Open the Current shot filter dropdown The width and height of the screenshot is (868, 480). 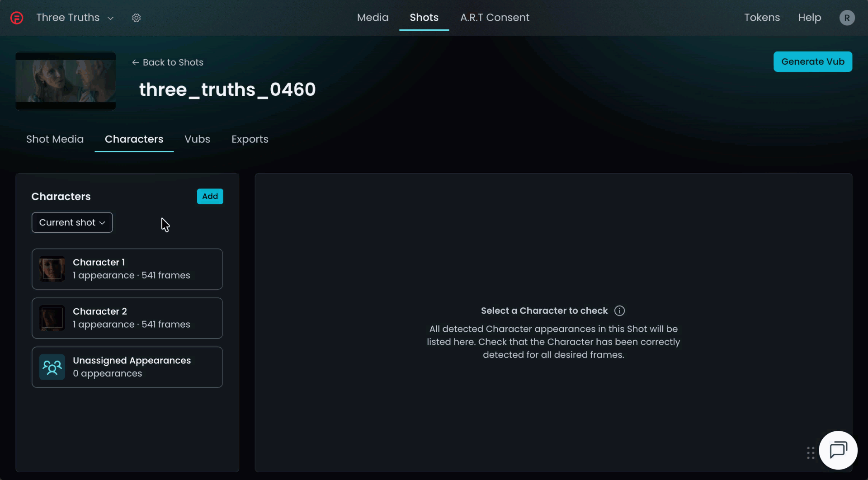point(72,222)
